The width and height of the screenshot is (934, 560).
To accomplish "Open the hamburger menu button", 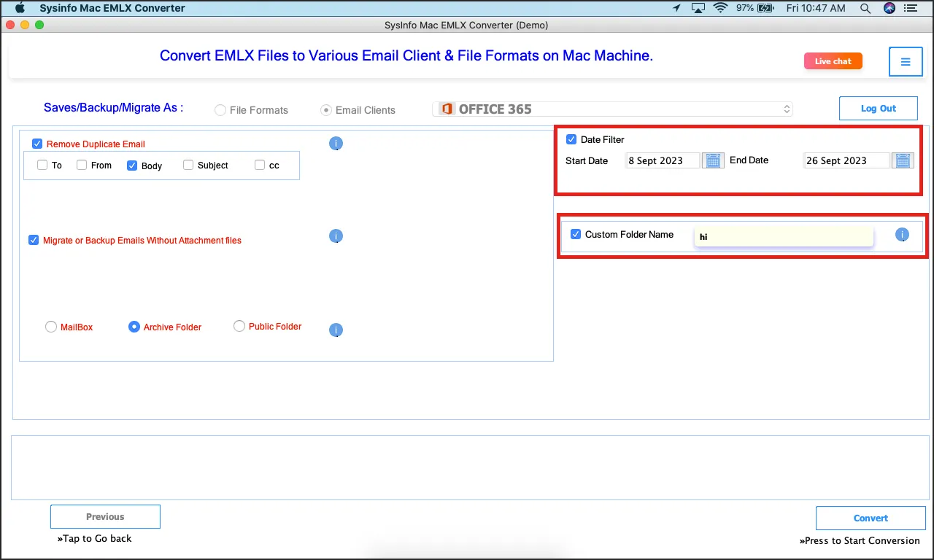I will (906, 62).
